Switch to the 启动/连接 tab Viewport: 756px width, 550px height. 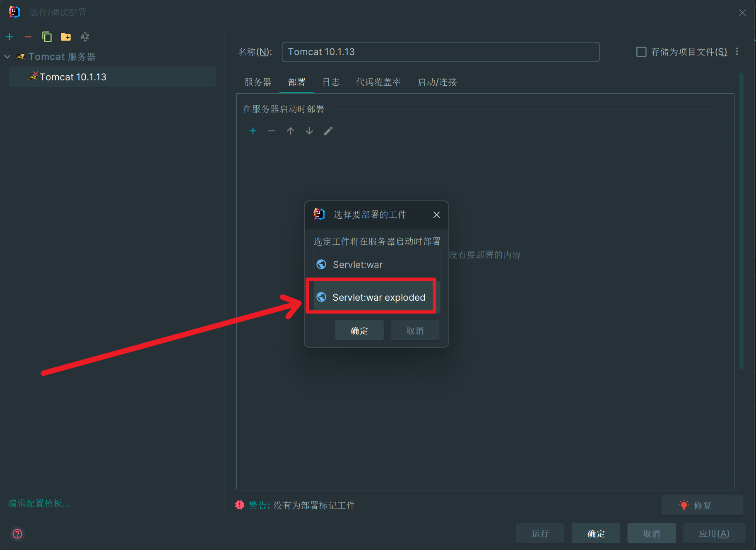click(x=437, y=82)
